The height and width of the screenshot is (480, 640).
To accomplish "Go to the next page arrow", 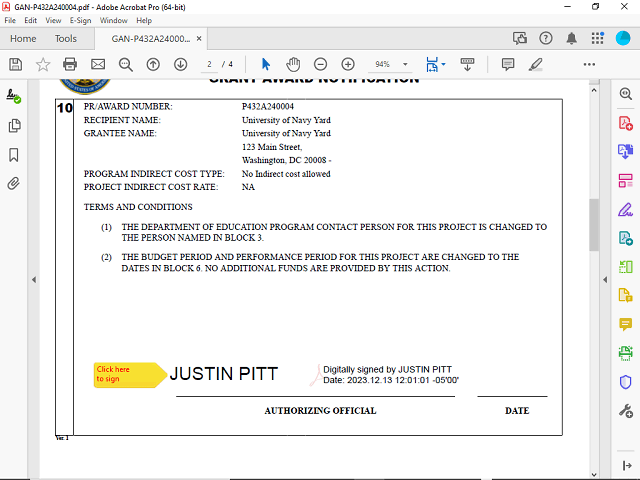I will click(x=181, y=64).
